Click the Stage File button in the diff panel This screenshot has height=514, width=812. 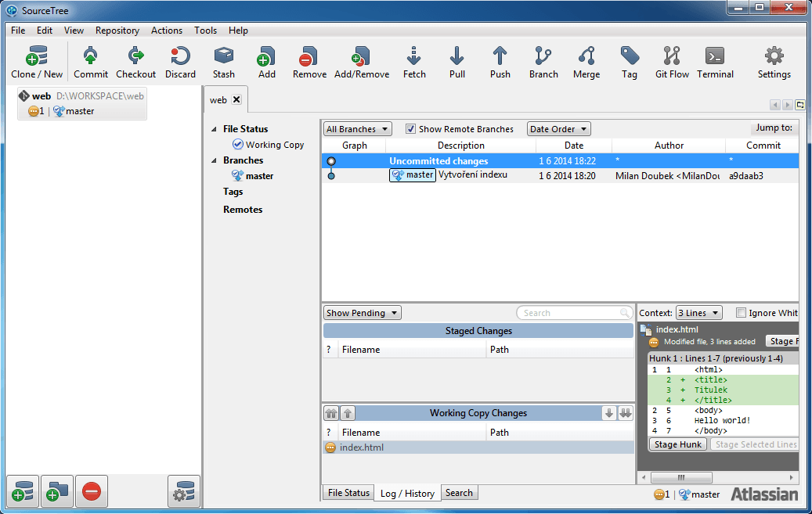pyautogui.click(x=782, y=341)
